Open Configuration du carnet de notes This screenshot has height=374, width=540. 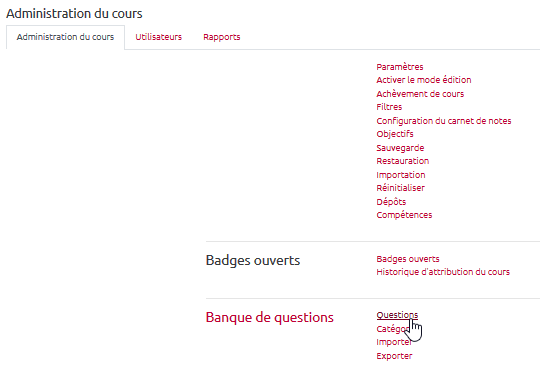tap(444, 121)
